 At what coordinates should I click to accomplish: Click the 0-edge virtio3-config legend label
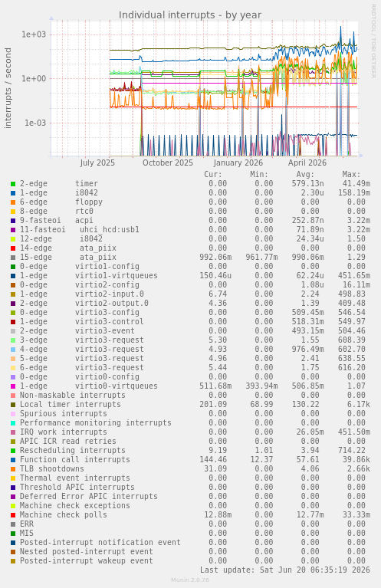pos(80,313)
